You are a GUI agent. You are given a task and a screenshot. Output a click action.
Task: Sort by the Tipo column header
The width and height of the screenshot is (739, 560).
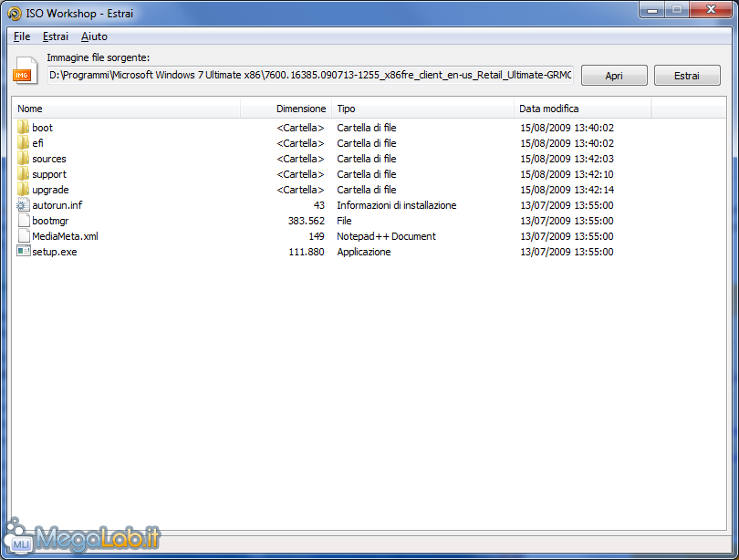[x=422, y=109]
